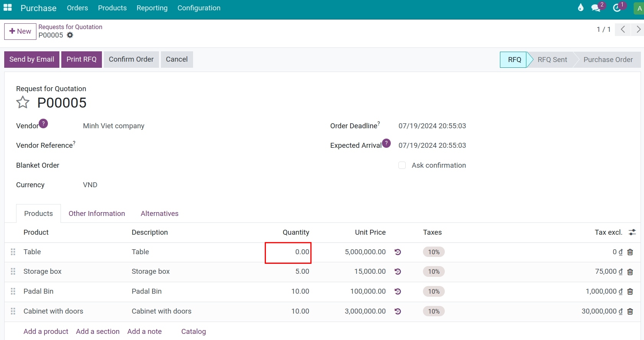Image resolution: width=644 pixels, height=340 pixels.
Task: Show Vendor field help tooltip
Action: coord(43,124)
